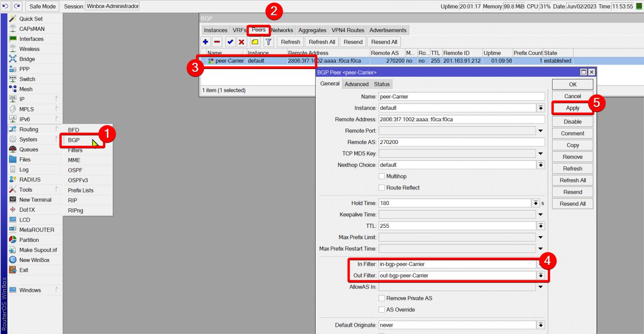Click the Safe Mode button
Image resolution: width=644 pixels, height=334 pixels.
point(43,6)
